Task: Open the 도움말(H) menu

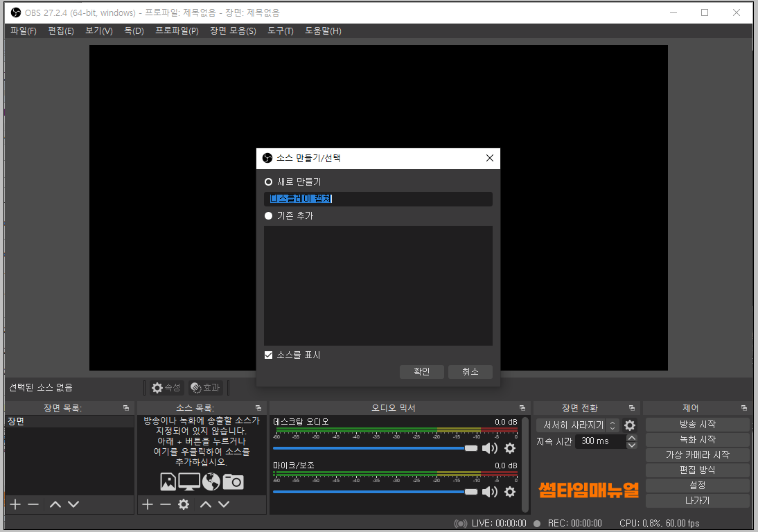Action: (x=323, y=31)
